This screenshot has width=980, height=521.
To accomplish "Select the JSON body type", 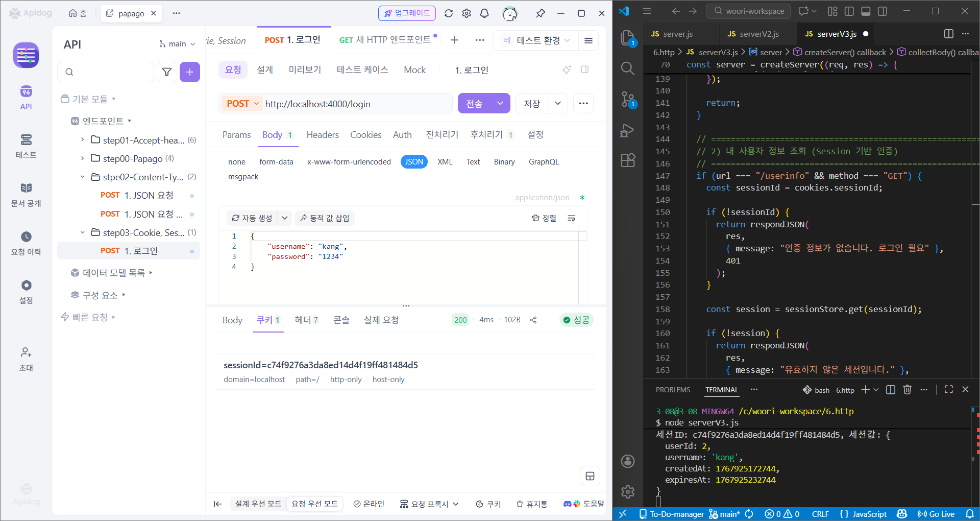I will (414, 162).
